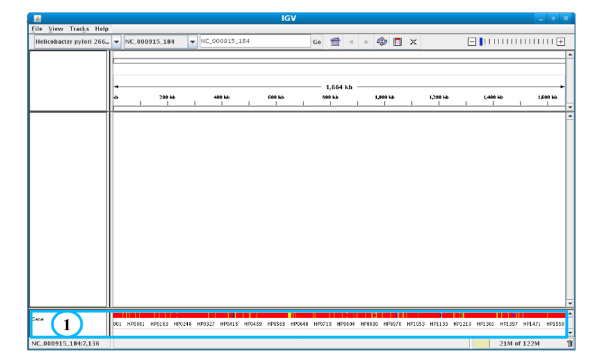Click the define region of interest icon
Viewport: 595px width, 364px height.
coord(397,42)
